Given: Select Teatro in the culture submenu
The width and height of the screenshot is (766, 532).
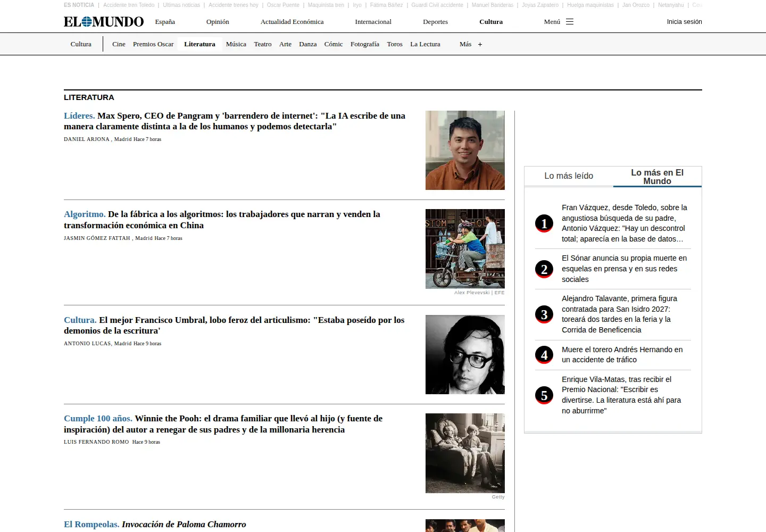Looking at the screenshot, I should click(x=263, y=44).
